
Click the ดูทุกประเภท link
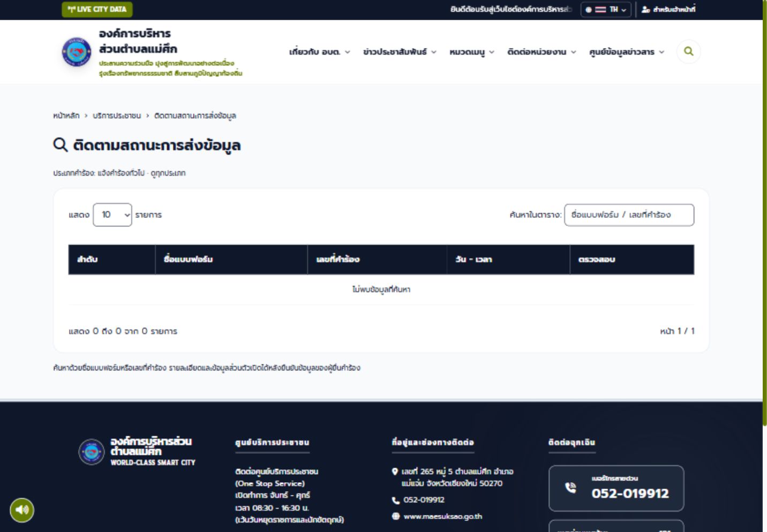point(168,173)
